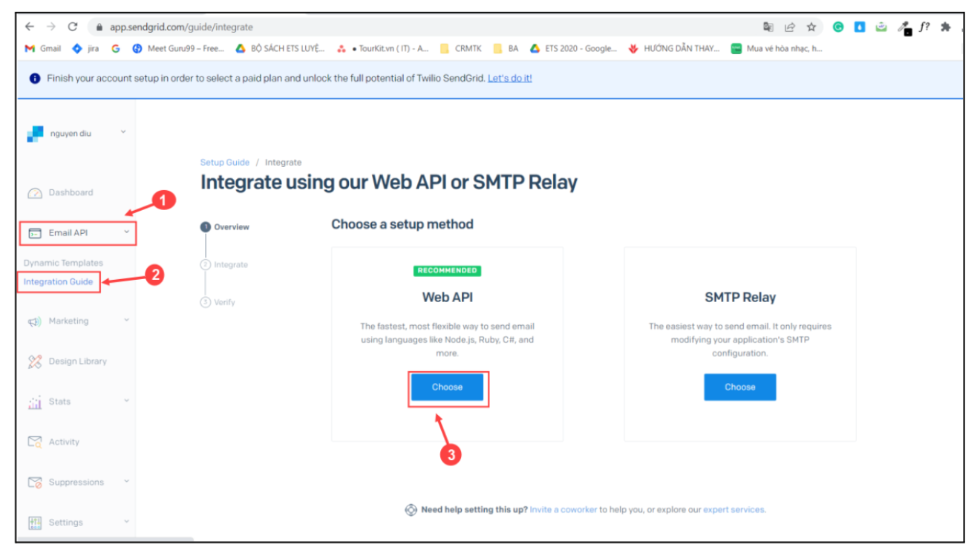Go to the Overview step
The image size is (980, 556).
pos(226,227)
